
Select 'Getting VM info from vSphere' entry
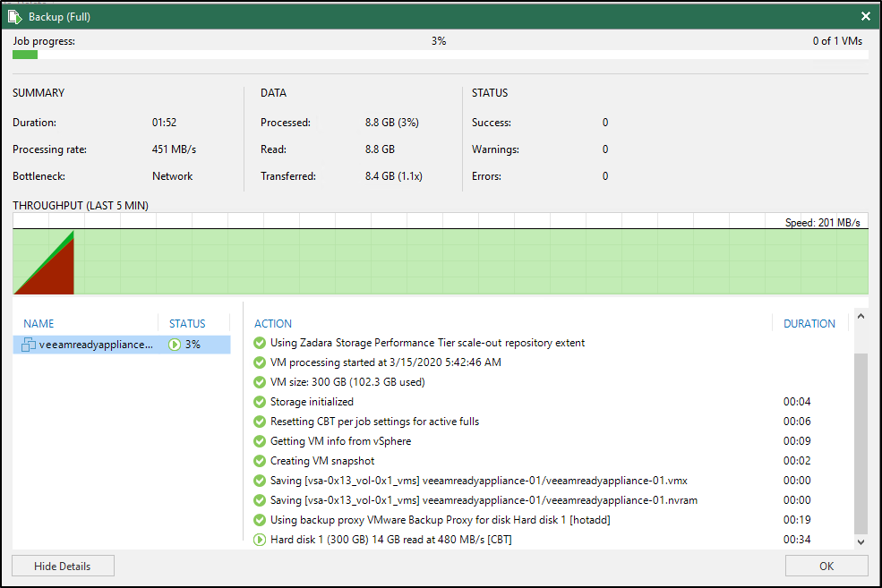pyautogui.click(x=340, y=441)
